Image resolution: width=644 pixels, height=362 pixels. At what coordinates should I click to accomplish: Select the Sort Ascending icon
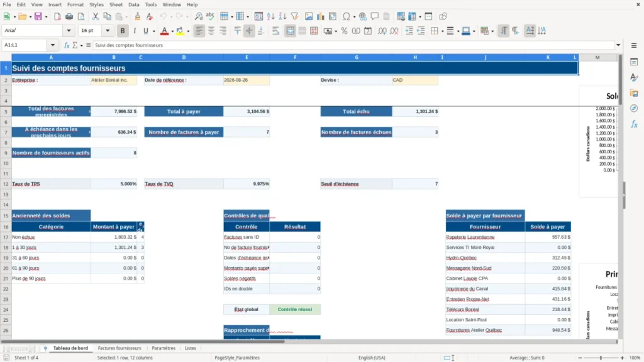(270, 16)
